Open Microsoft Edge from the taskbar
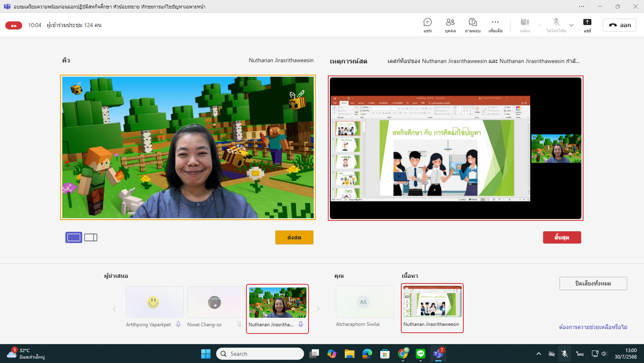 [367, 354]
